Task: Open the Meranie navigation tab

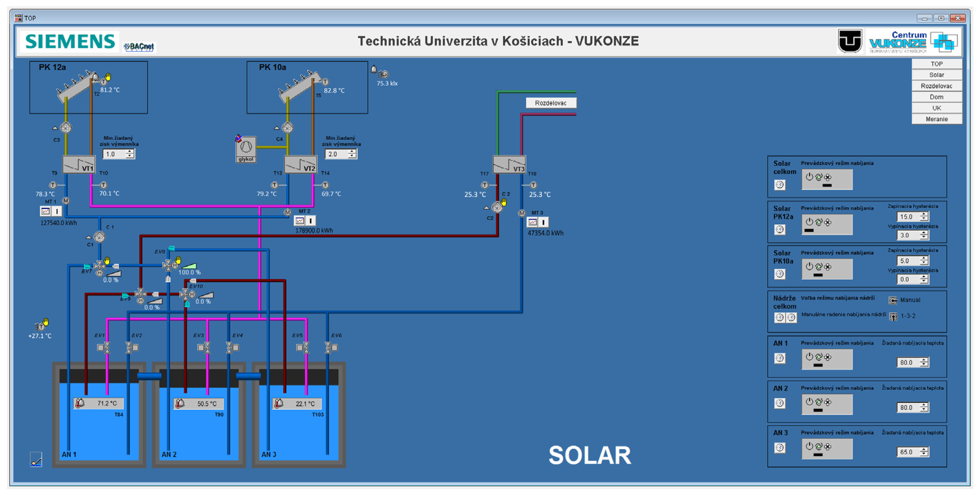Action: (936, 119)
